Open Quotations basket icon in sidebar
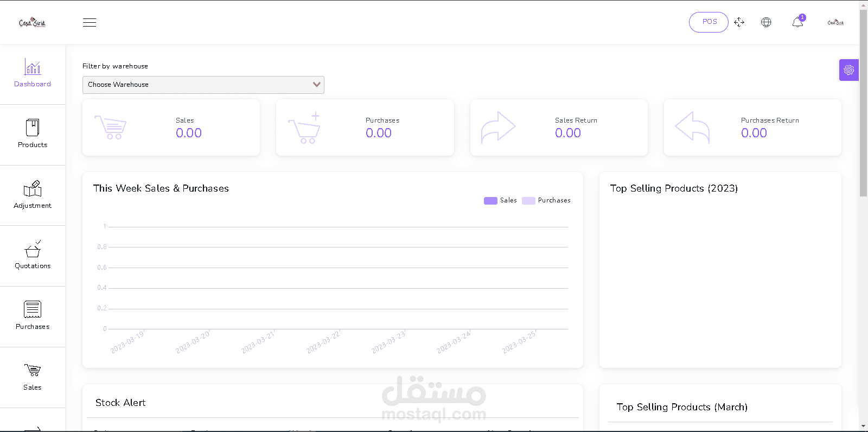This screenshot has height=432, width=868. [33, 249]
